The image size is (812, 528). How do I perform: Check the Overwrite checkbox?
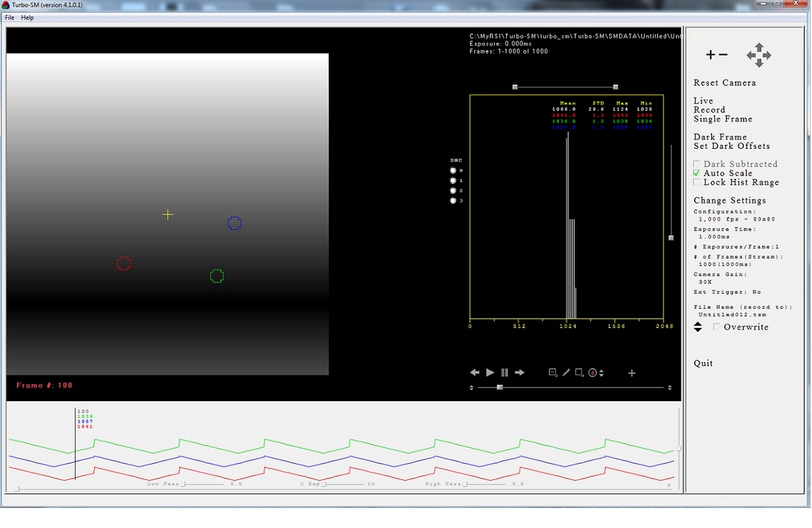pyautogui.click(x=717, y=327)
